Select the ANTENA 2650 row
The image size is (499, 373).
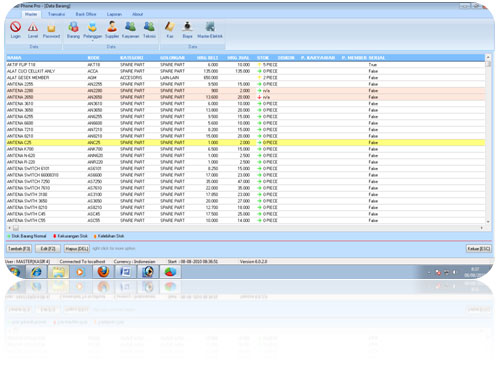(x=246, y=97)
